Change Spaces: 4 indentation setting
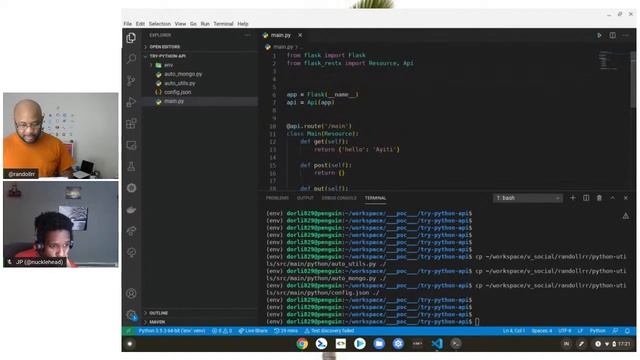 point(542,331)
